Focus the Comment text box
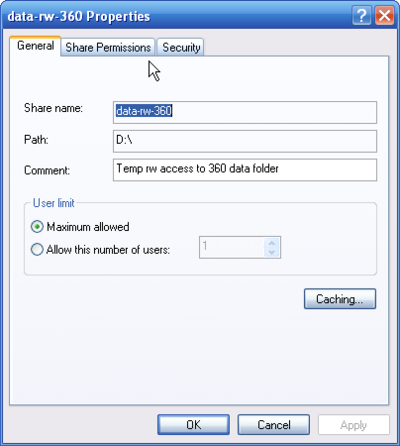Screen dimensions: 400x446 click(x=245, y=170)
